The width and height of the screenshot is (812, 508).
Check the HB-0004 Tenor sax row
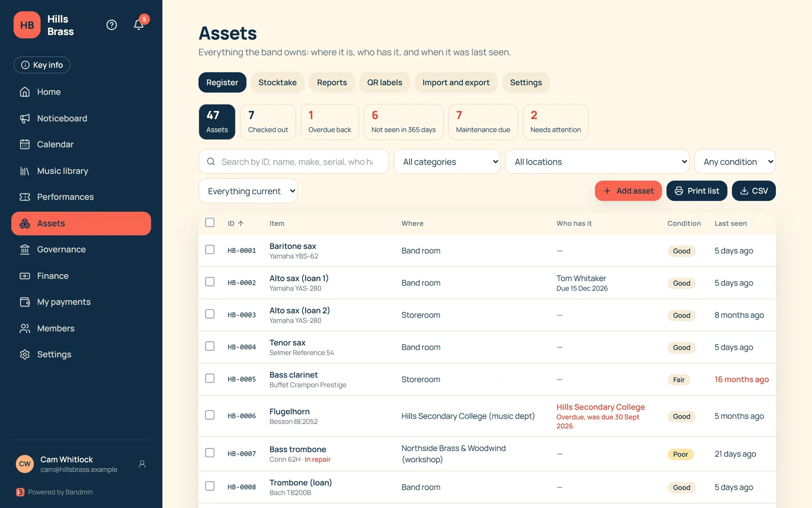210,346
